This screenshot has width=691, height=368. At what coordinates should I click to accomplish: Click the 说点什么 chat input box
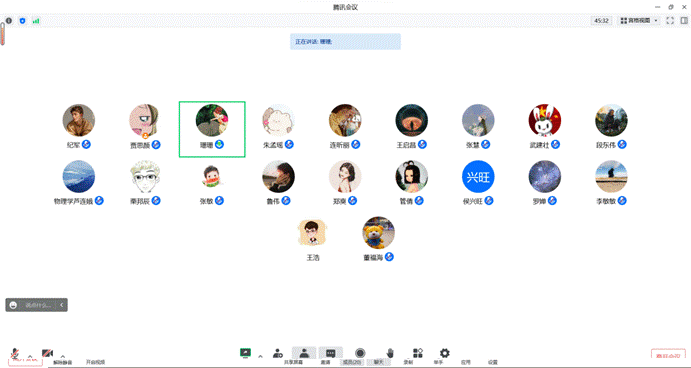pos(38,305)
